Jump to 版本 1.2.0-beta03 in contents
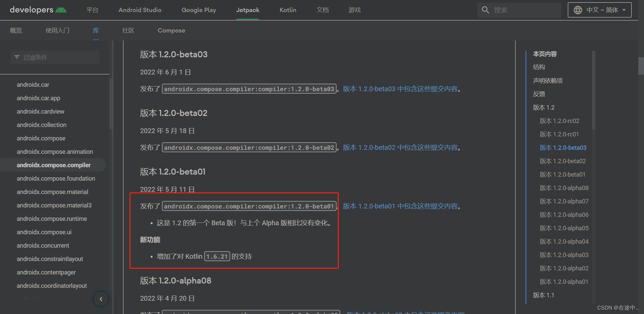The height and width of the screenshot is (314, 644). point(563,148)
